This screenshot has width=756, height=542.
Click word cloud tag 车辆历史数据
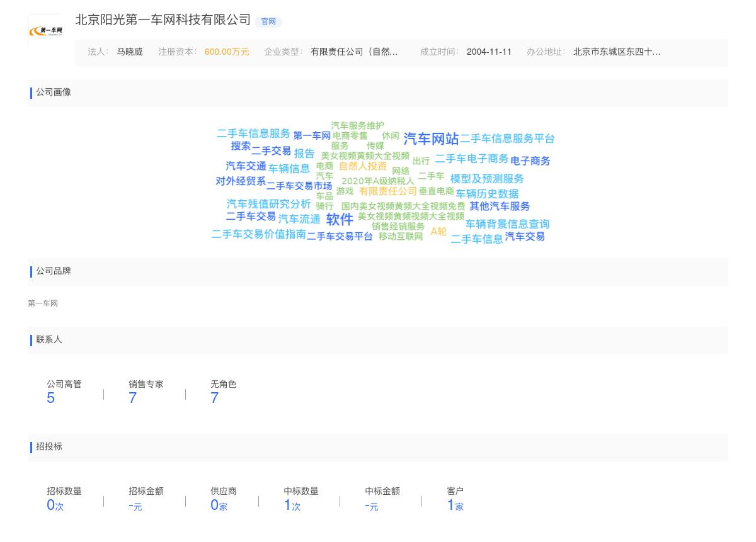pyautogui.click(x=487, y=194)
